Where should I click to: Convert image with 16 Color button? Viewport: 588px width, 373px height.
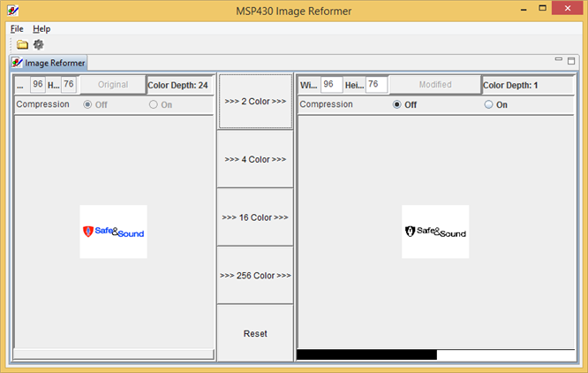255,217
